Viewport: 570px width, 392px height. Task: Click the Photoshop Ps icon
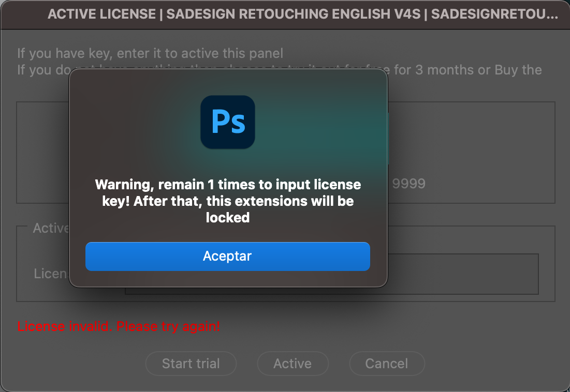click(x=228, y=122)
